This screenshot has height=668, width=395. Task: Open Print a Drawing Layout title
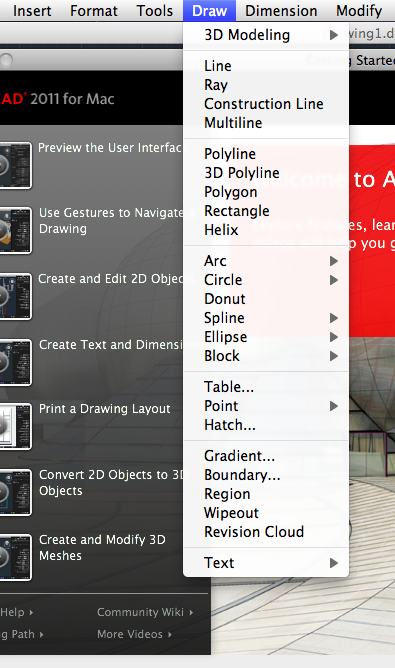click(104, 409)
